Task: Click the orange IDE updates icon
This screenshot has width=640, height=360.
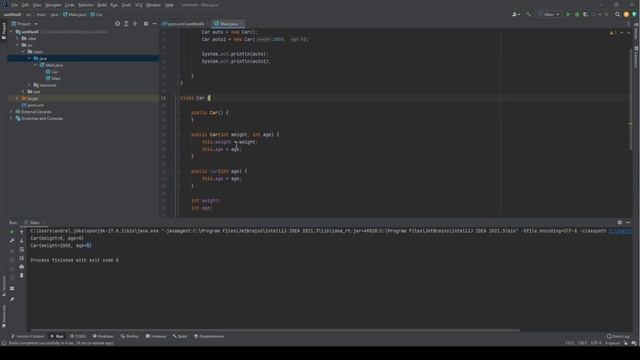Action: click(626, 14)
